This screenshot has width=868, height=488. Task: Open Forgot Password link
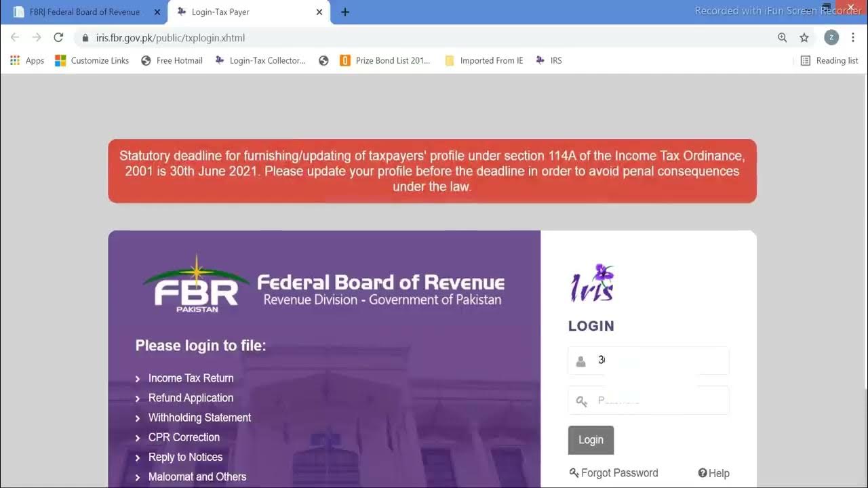tap(614, 473)
